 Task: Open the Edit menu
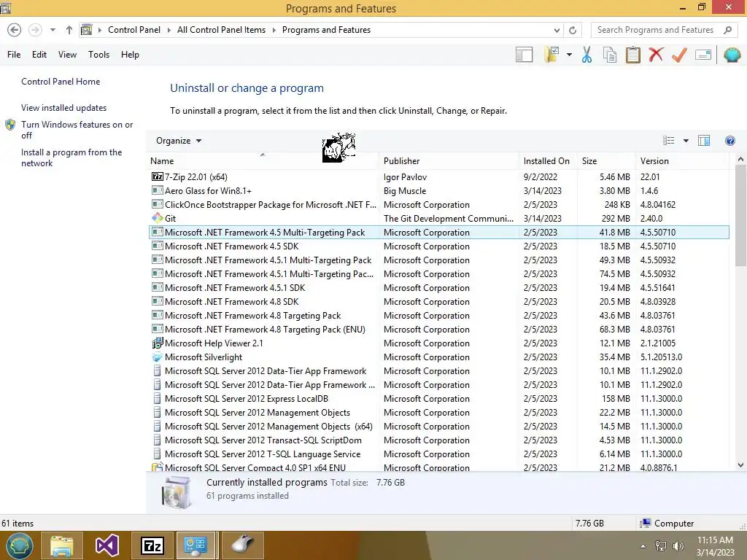click(39, 55)
